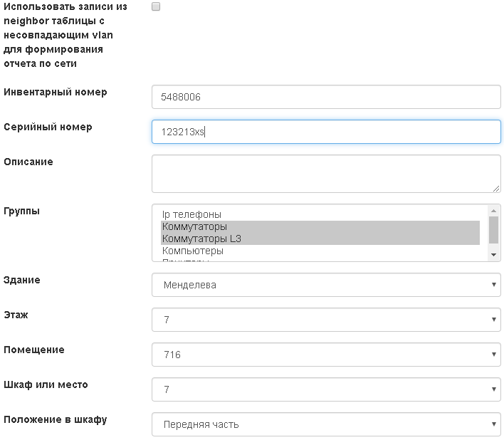
Task: Click the Группы list scroll down arrow
Action: (493, 255)
